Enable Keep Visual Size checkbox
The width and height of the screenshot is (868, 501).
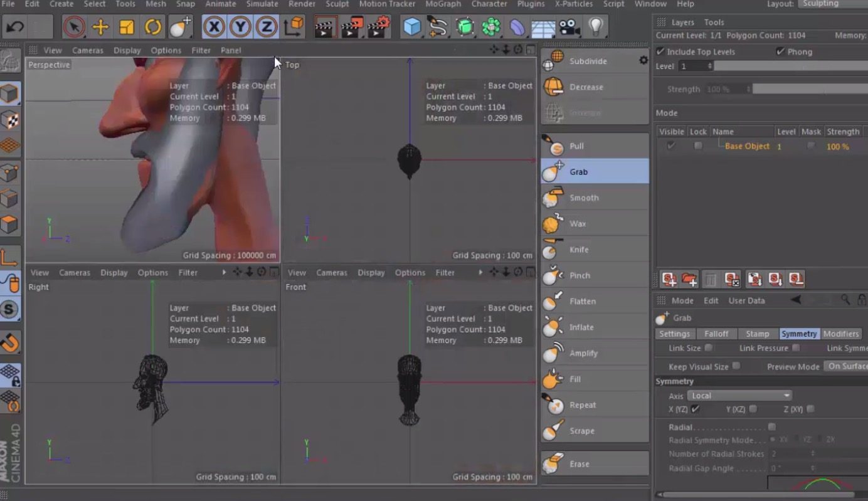[736, 366]
